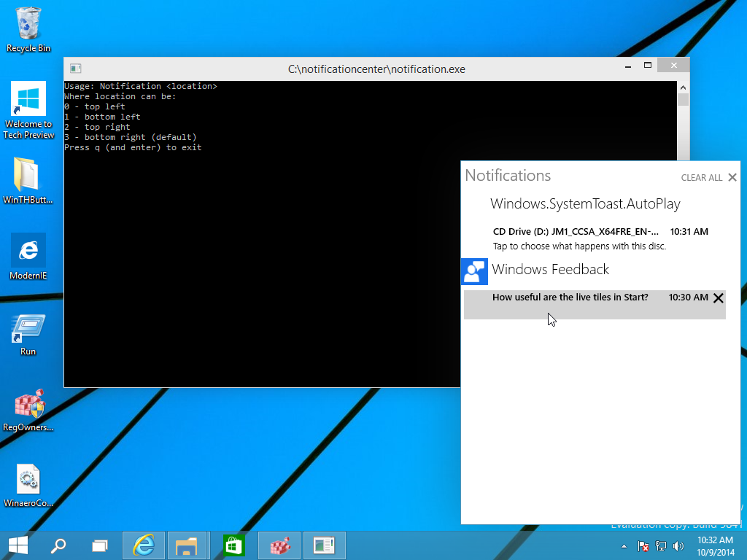Click CLEAR ALL to clear notifications
Image resolution: width=747 pixels, height=560 pixels.
pos(700,177)
